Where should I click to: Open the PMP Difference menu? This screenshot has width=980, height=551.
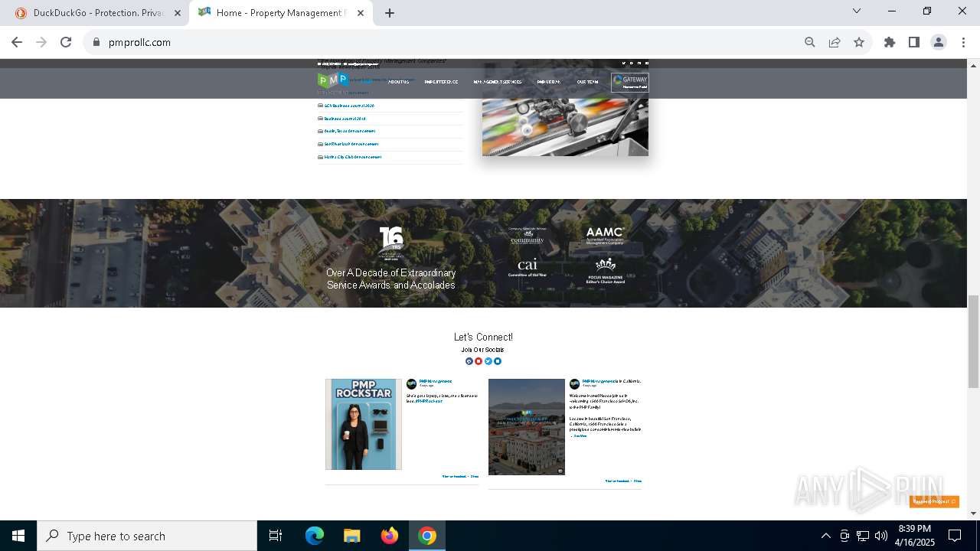pos(441,82)
